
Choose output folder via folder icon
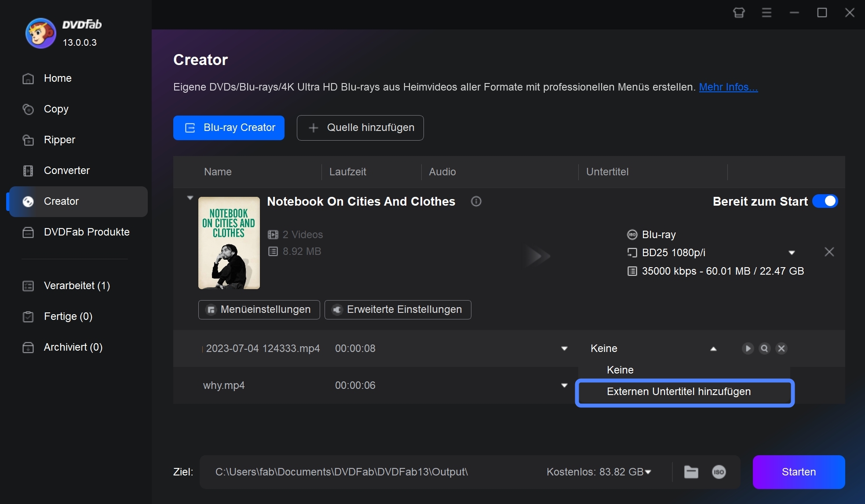tap(691, 472)
